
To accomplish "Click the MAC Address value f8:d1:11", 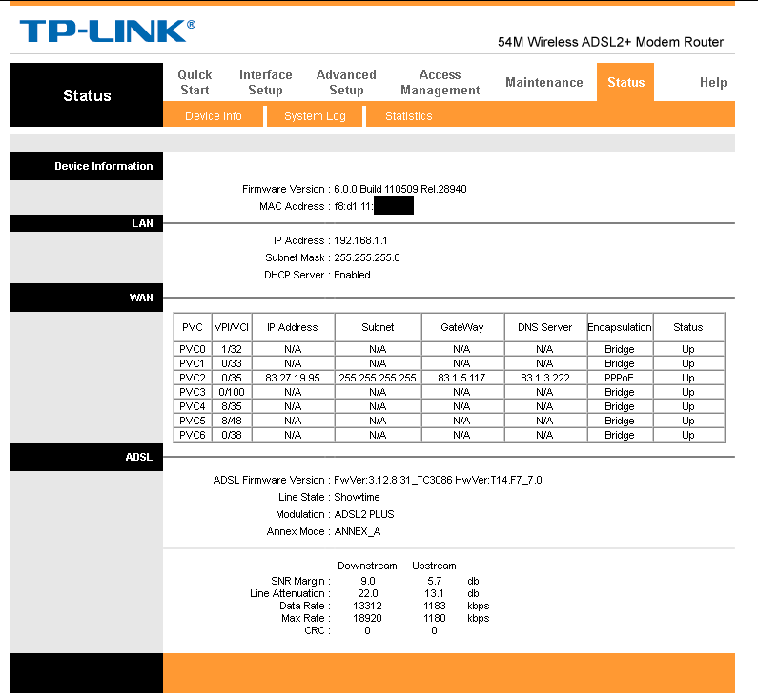I will tap(354, 206).
